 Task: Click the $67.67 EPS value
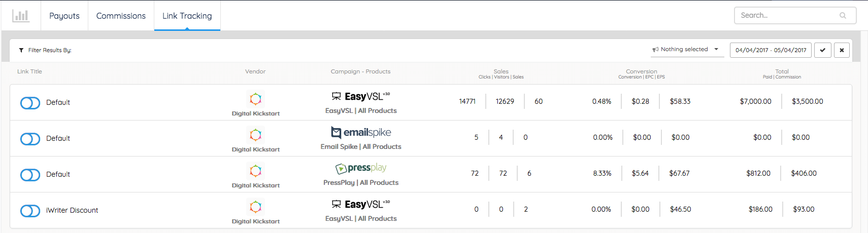pyautogui.click(x=679, y=173)
